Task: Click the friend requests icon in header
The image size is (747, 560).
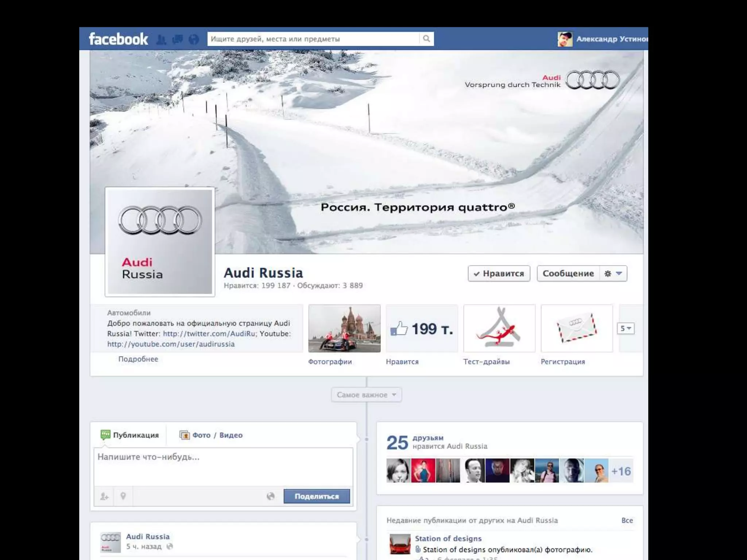Action: click(x=161, y=39)
